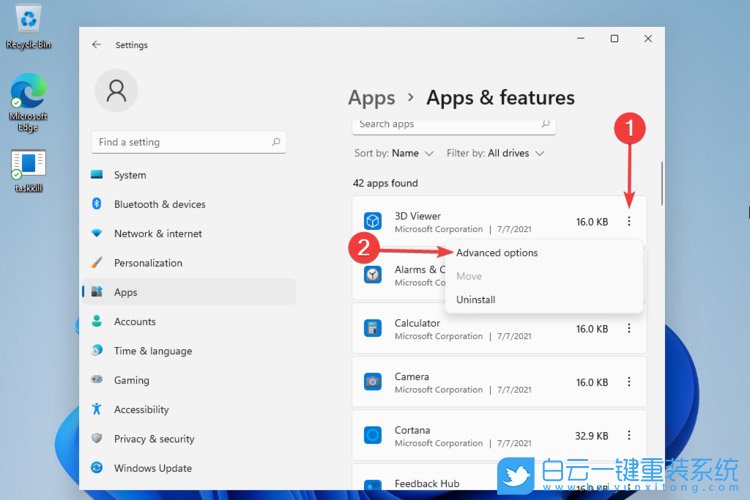Click the Settings back arrow
This screenshot has width=750, height=500.
pos(97,44)
